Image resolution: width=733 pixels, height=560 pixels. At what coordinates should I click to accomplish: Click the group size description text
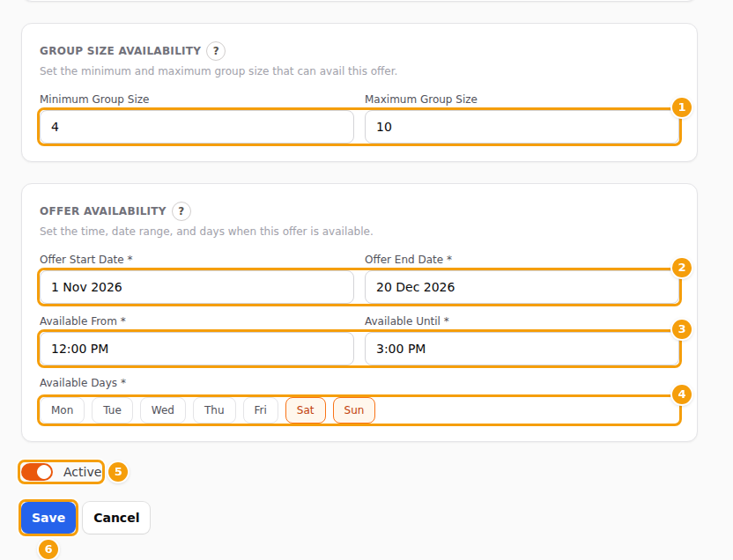coord(218,71)
